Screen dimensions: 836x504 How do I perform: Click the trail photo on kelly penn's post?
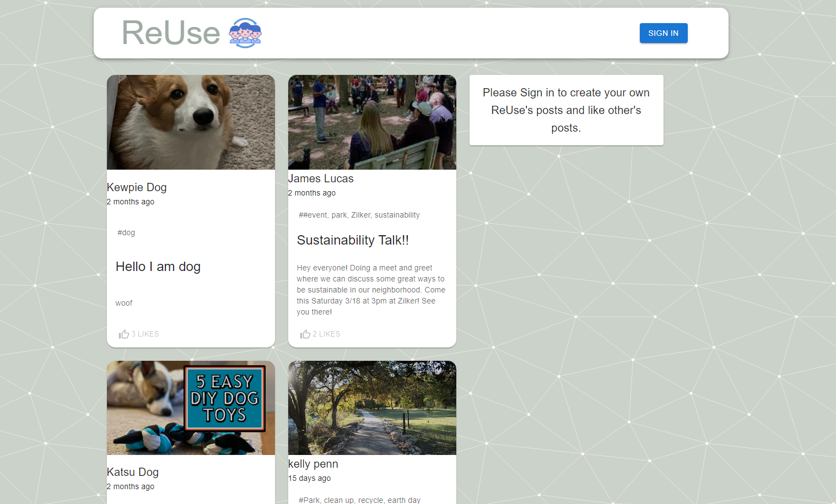click(x=372, y=408)
